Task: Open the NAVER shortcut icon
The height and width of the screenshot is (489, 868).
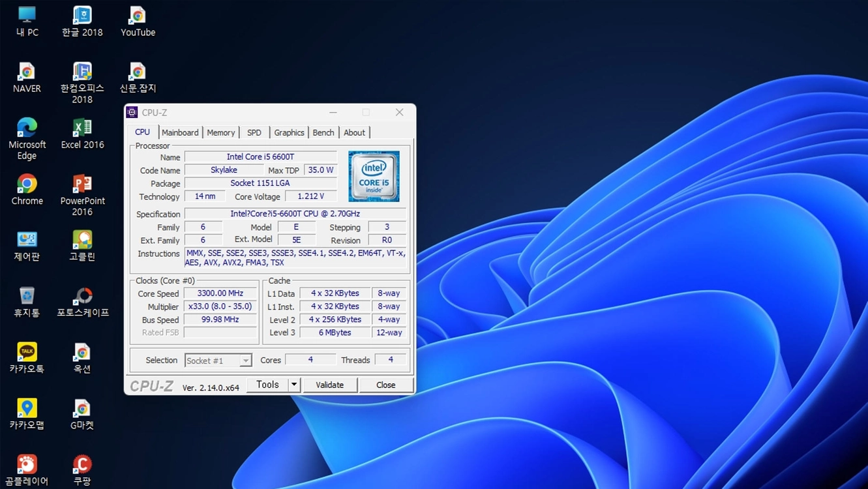Action: (x=27, y=78)
